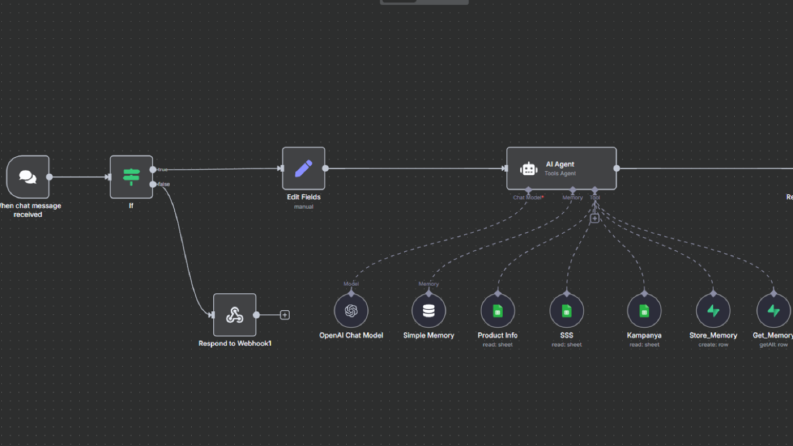Screen dimensions: 793x446
Task: Click the AI Agent output connector dot
Action: 616,168
